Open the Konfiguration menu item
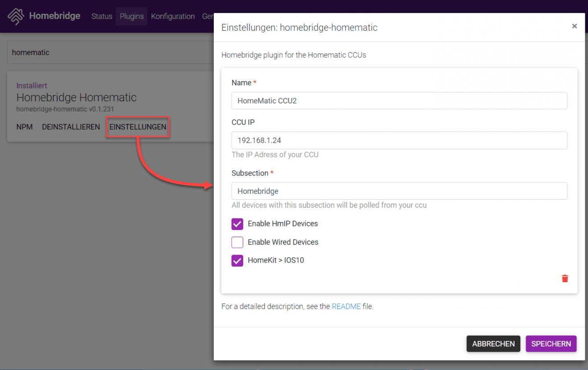588x370 pixels. 173,16
